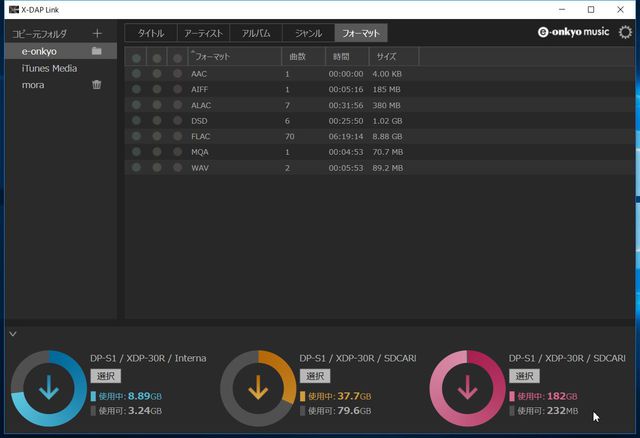Click the trash icon beside mora

[97, 85]
